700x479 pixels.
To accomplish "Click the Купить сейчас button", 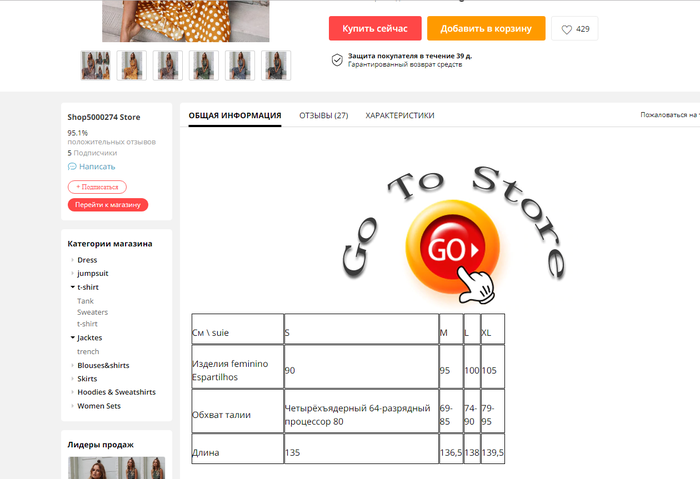I will coord(375,29).
